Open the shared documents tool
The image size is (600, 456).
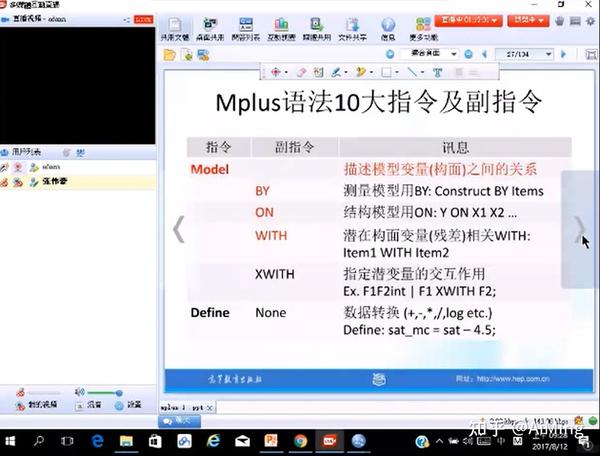[174, 29]
